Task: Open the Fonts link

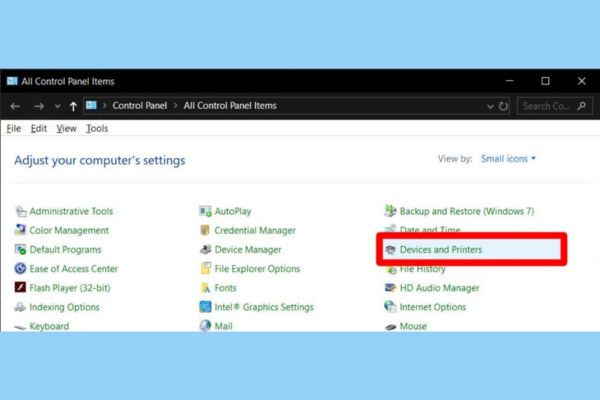Action: coord(225,288)
